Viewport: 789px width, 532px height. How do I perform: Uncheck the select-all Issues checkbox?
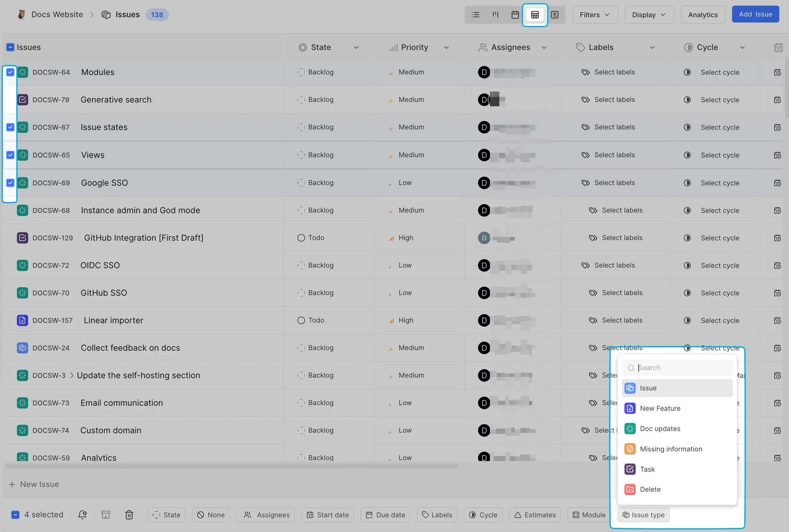(10, 47)
